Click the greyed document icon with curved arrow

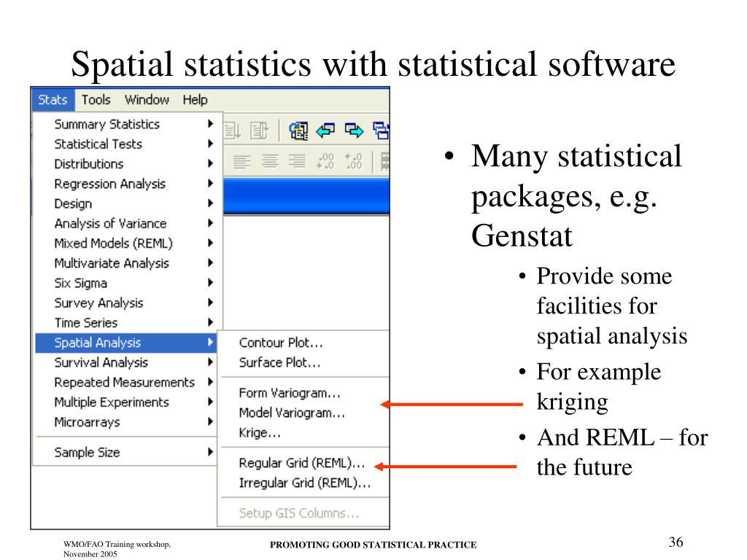pos(260,131)
